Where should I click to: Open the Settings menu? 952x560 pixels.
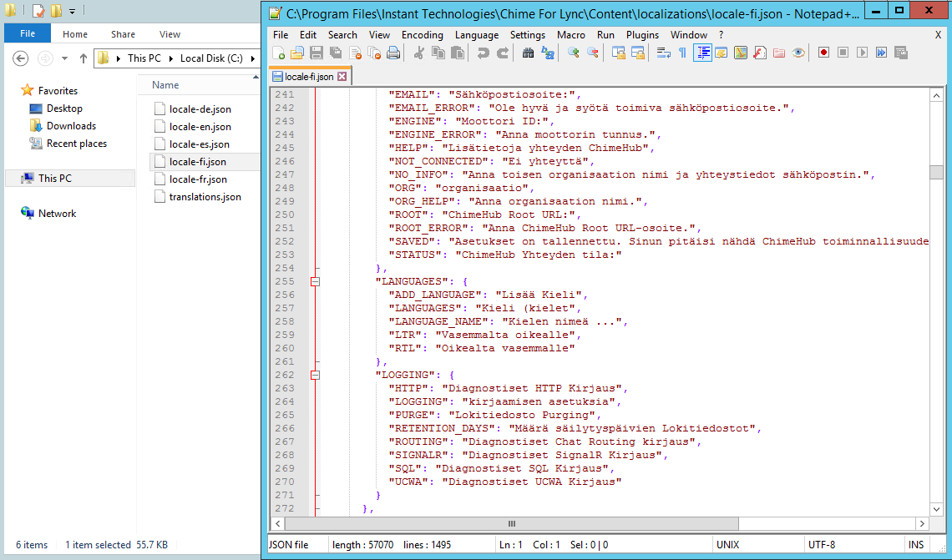click(x=528, y=35)
